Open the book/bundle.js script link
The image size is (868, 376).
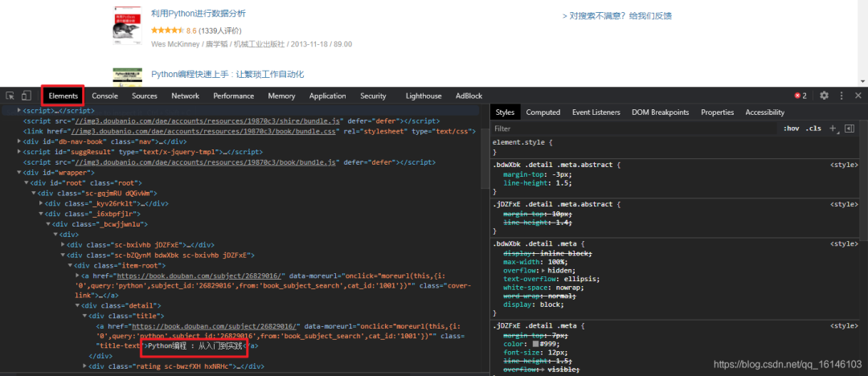coord(206,162)
